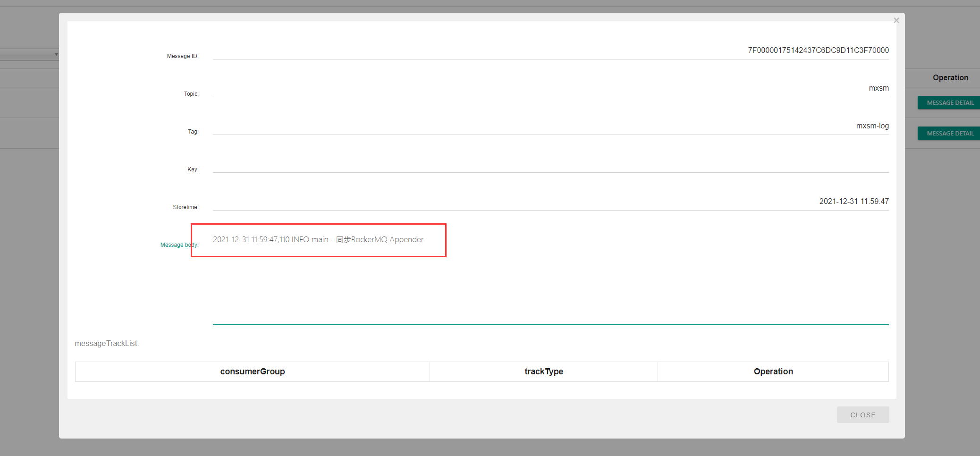Click the Message body label

coord(179,245)
